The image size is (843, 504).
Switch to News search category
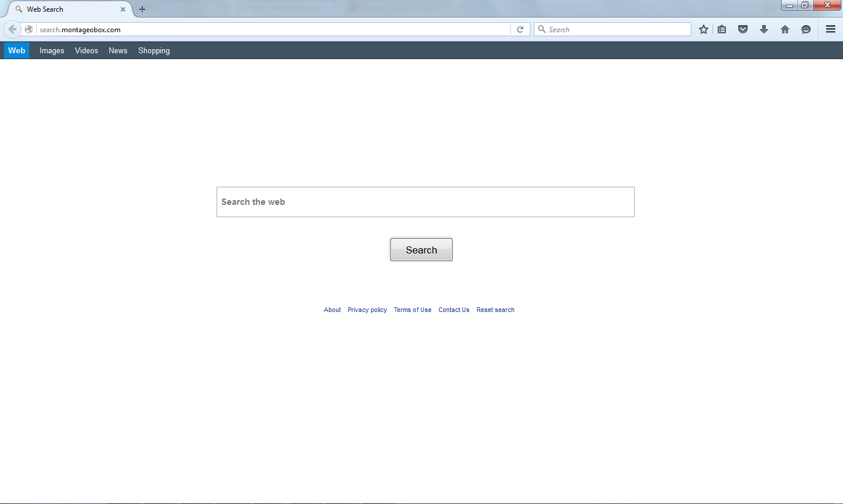tap(118, 51)
